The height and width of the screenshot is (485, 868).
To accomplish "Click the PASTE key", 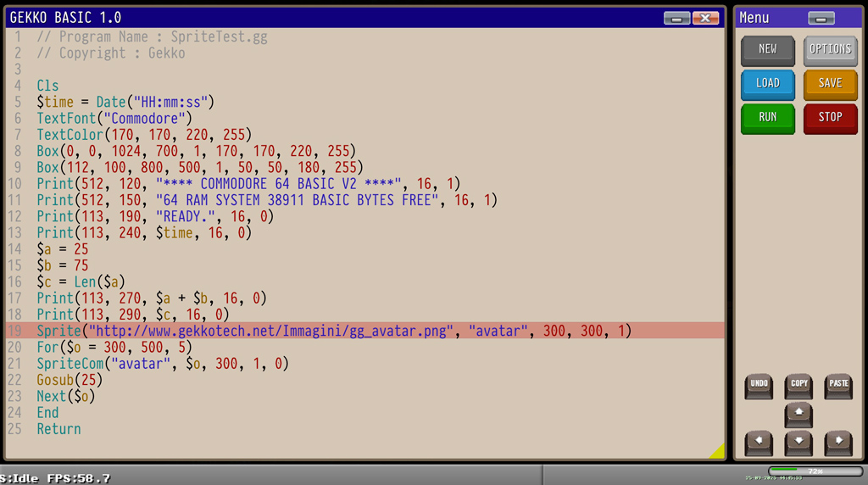I will tap(838, 386).
